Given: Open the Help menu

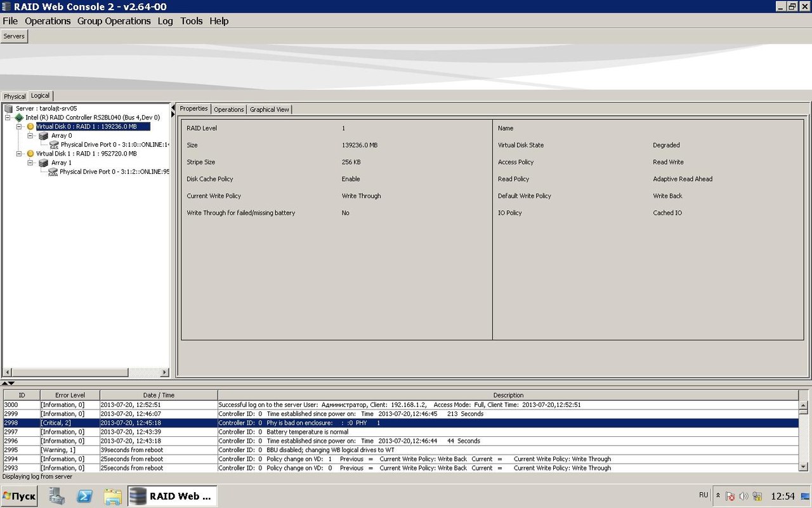Looking at the screenshot, I should click(x=219, y=21).
